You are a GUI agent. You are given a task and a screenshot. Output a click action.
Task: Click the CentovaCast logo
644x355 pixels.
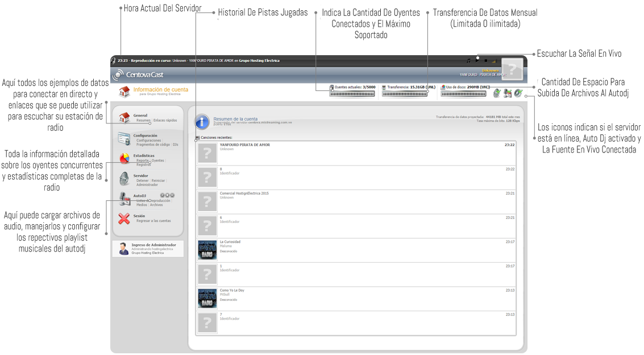(138, 75)
